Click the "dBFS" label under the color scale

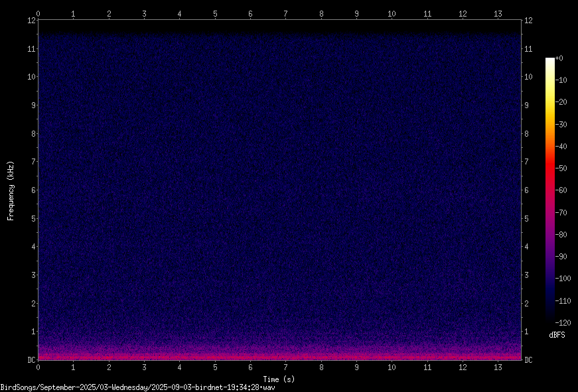[557, 335]
